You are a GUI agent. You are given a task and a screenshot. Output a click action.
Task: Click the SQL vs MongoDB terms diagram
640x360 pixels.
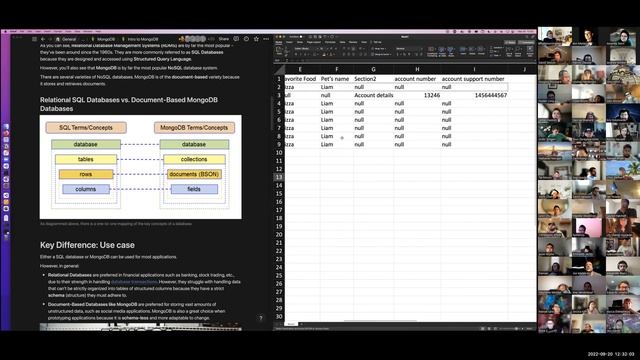tap(140, 167)
